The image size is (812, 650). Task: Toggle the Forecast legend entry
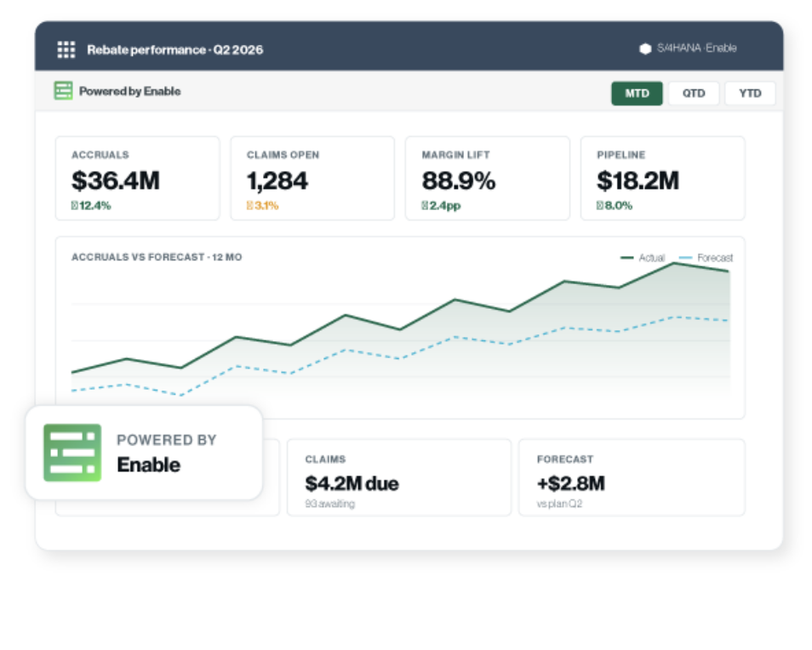tap(706, 258)
